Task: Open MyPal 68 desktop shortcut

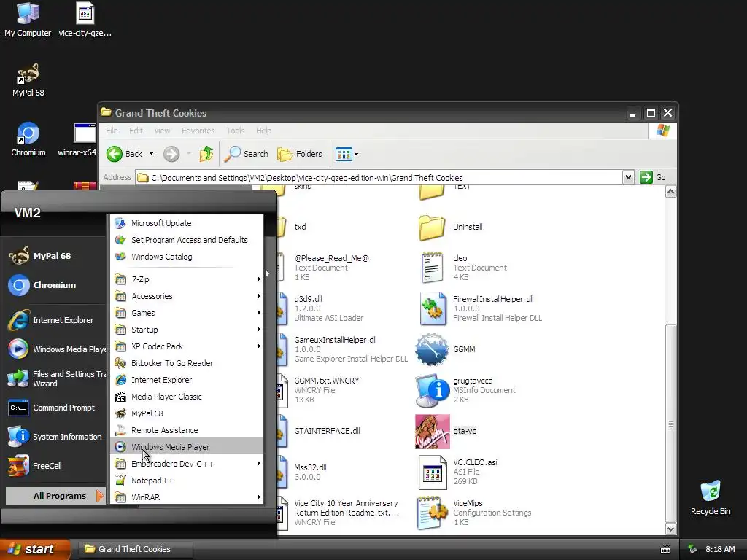Action: 28,80
